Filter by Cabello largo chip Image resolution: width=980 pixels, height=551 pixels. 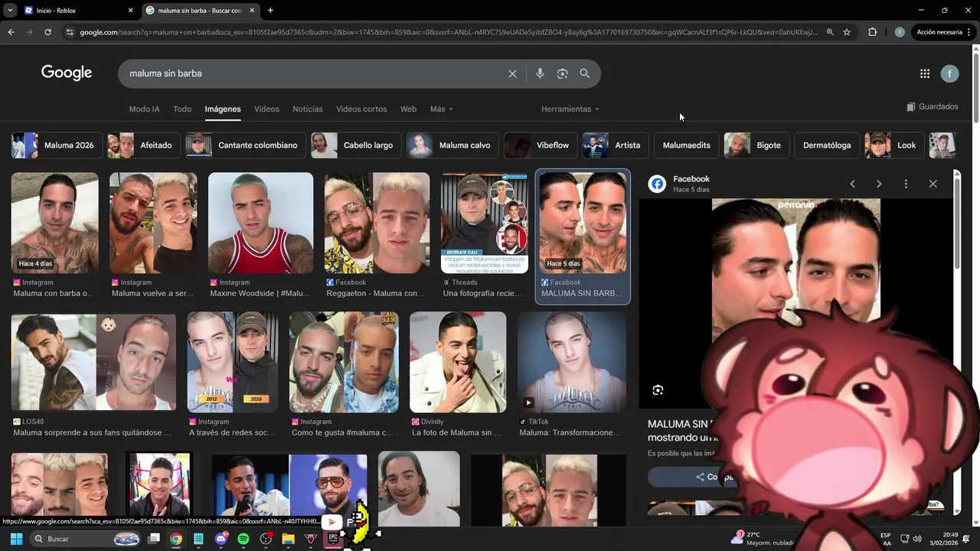tap(355, 145)
